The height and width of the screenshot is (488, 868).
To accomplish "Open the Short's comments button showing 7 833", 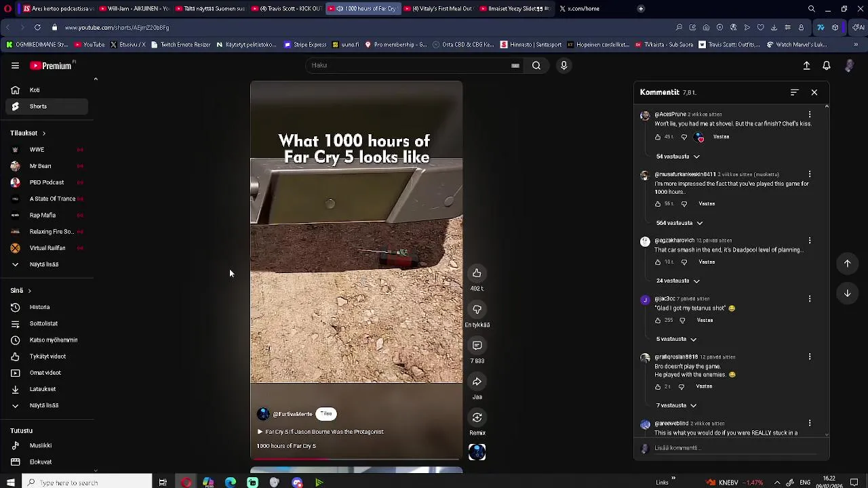I will click(x=477, y=346).
